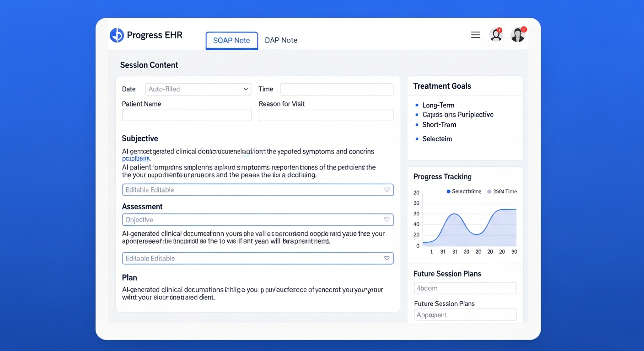Click the Progress Tracking heading
The width and height of the screenshot is (644, 351).
click(442, 176)
